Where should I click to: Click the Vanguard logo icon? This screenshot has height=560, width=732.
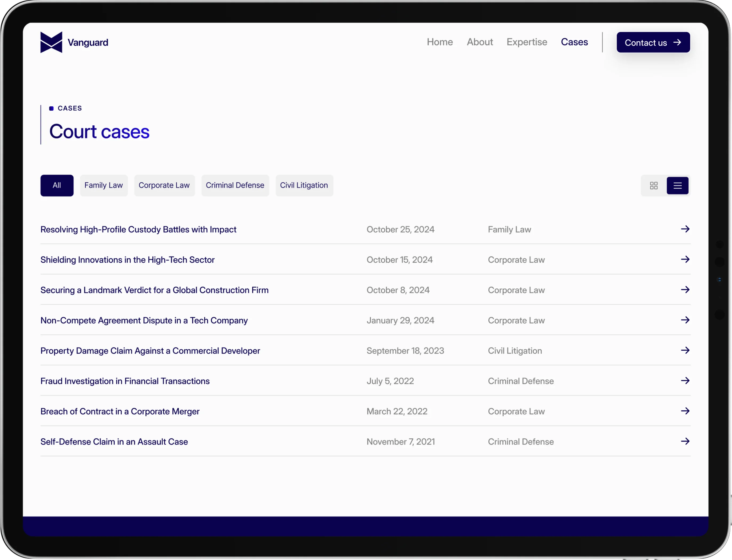click(x=51, y=42)
